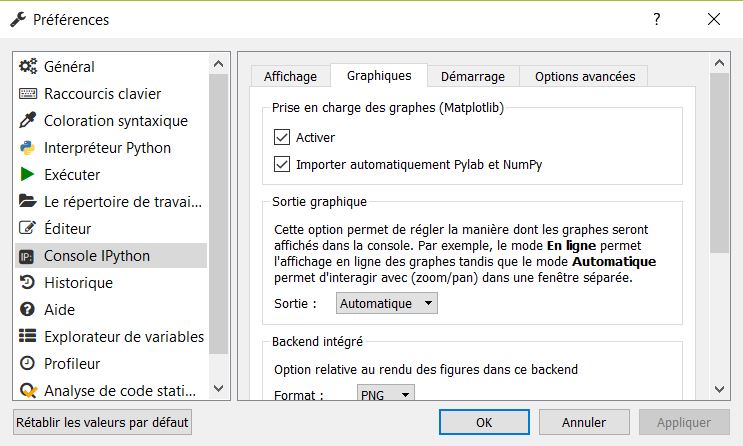Open the Sortie Automatique dropdown
The image size is (743, 446).
(x=387, y=303)
